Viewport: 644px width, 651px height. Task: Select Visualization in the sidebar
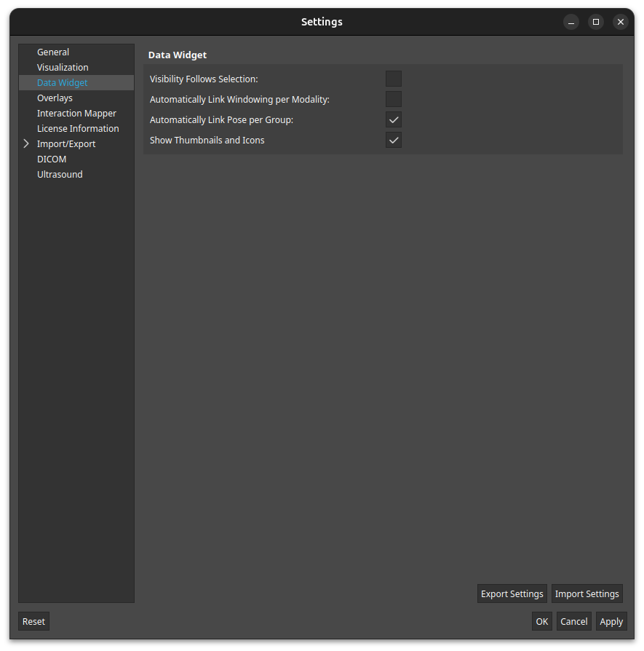[x=76, y=67]
